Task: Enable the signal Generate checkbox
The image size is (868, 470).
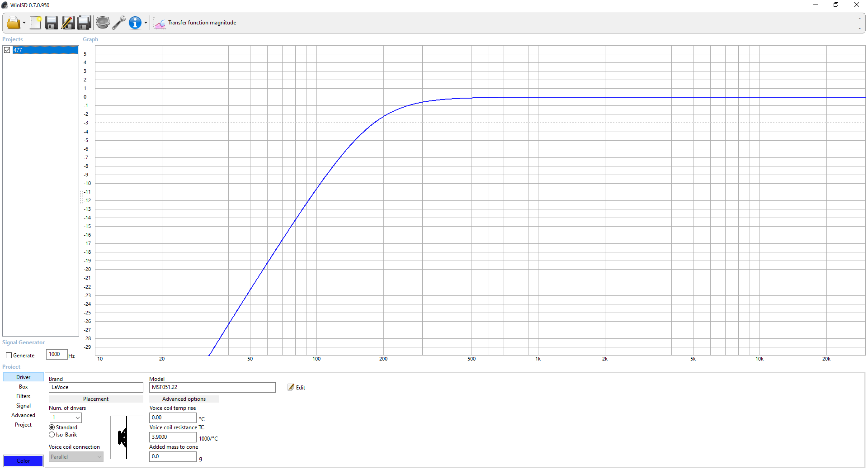Action: tap(9, 356)
